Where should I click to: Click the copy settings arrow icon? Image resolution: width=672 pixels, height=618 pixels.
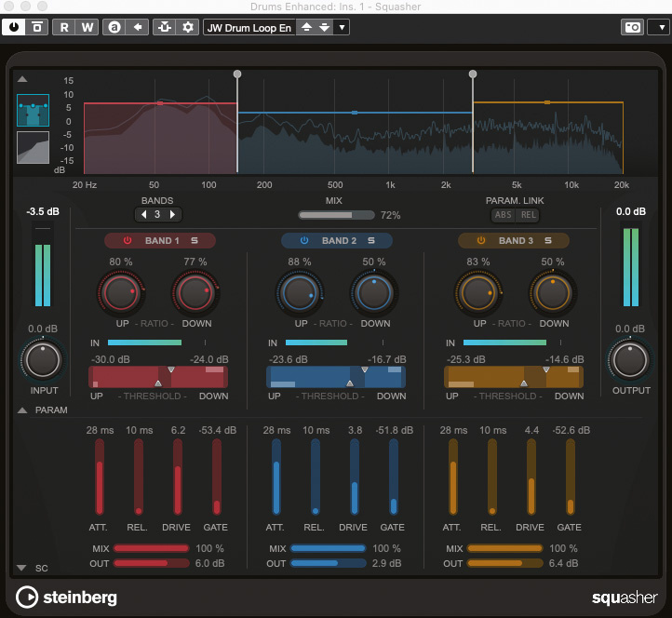[x=138, y=27]
